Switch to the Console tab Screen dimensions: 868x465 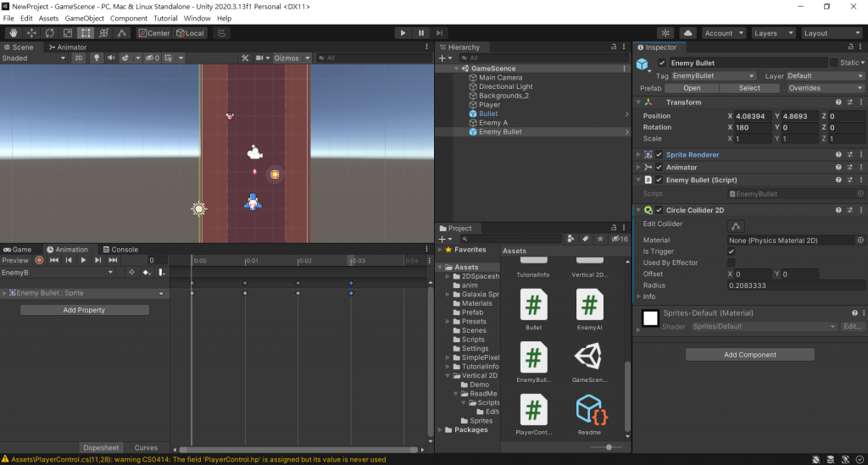point(120,250)
